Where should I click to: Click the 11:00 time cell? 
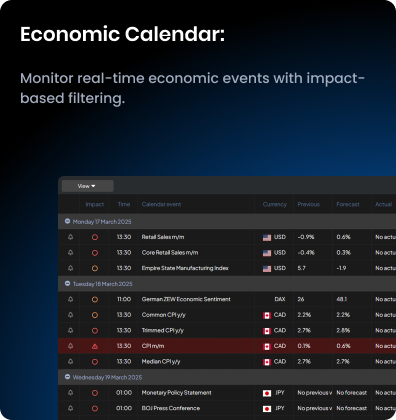tap(124, 299)
